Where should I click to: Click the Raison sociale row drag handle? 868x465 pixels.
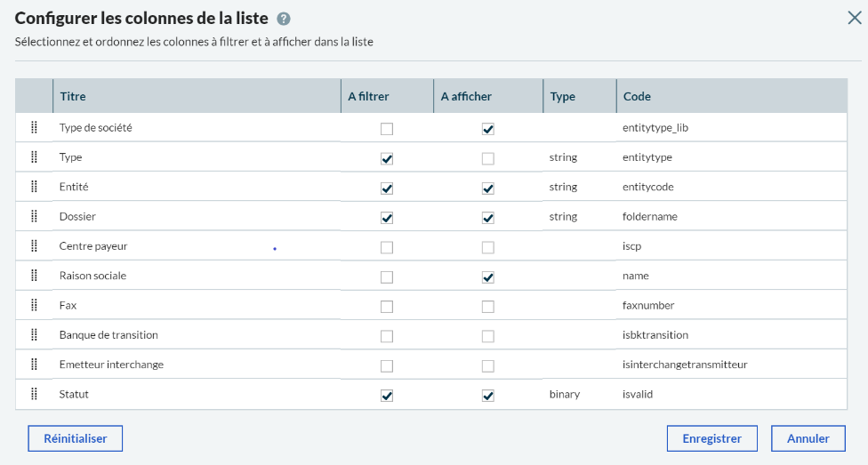[x=34, y=276]
